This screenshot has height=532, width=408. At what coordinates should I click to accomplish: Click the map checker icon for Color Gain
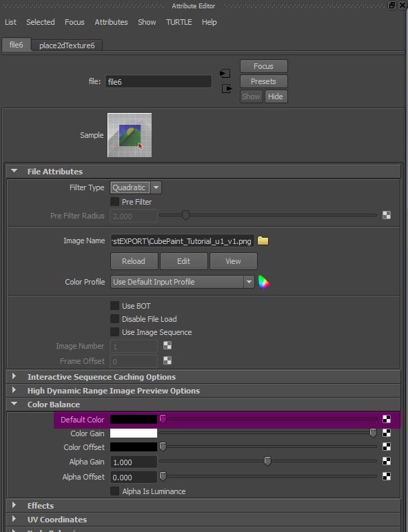pos(386,433)
